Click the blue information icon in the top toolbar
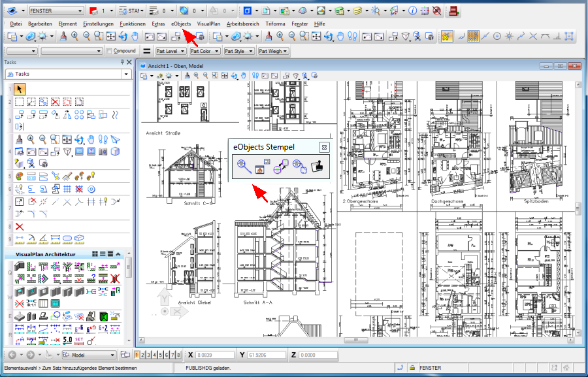The image size is (588, 377). [x=412, y=11]
